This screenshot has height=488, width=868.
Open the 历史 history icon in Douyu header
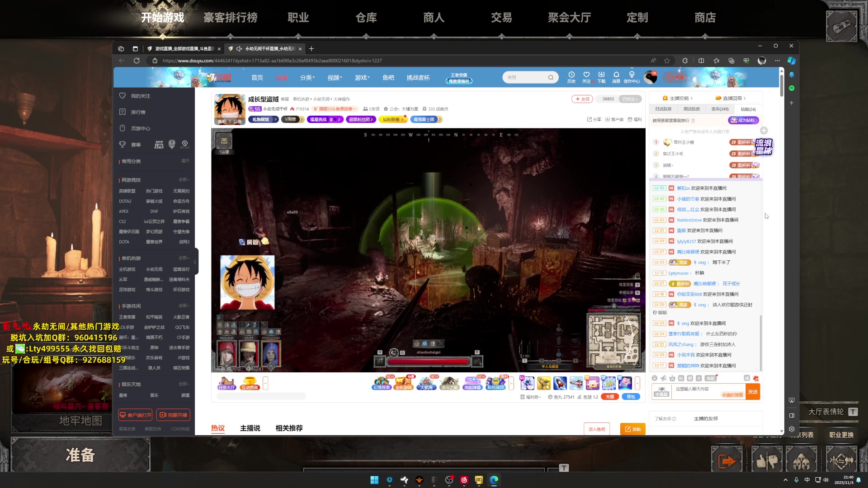(571, 77)
